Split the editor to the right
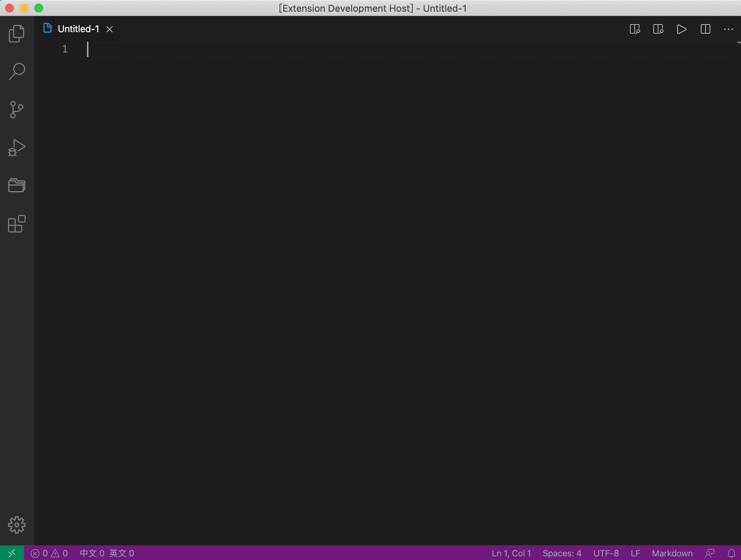Screen dimensions: 741x560 tap(705, 29)
